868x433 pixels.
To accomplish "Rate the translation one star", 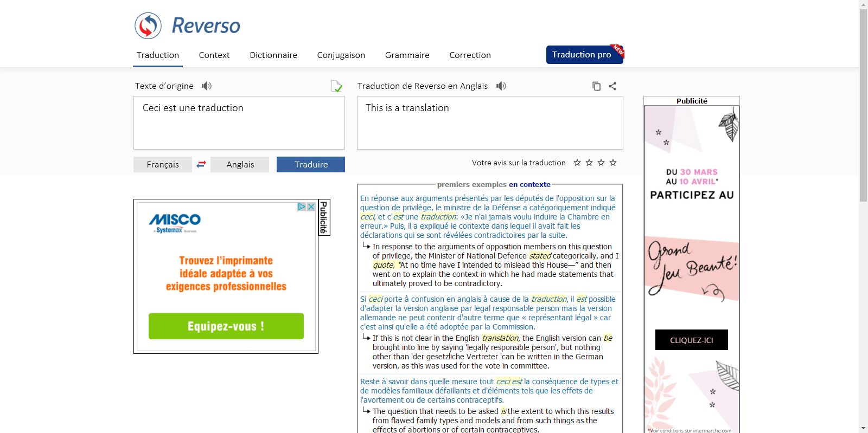I will 577,163.
